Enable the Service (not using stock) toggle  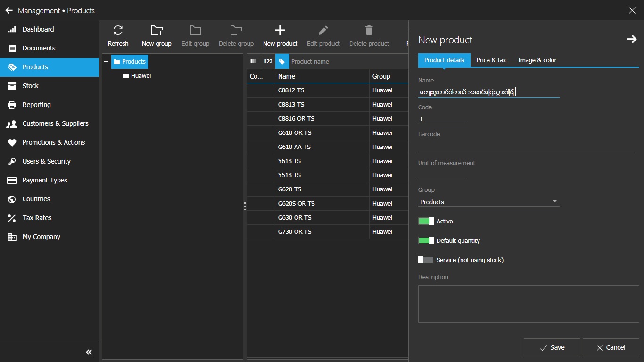click(426, 260)
